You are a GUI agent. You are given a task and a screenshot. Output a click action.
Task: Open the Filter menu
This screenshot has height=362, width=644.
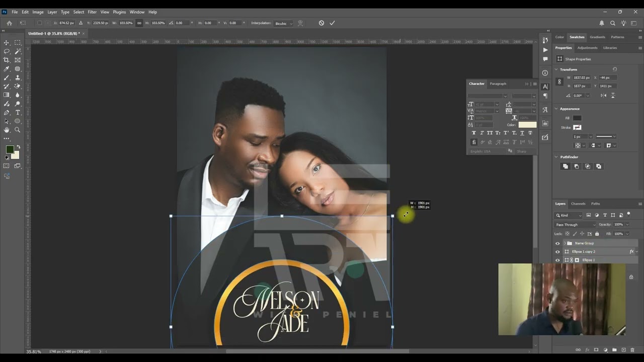tap(92, 12)
